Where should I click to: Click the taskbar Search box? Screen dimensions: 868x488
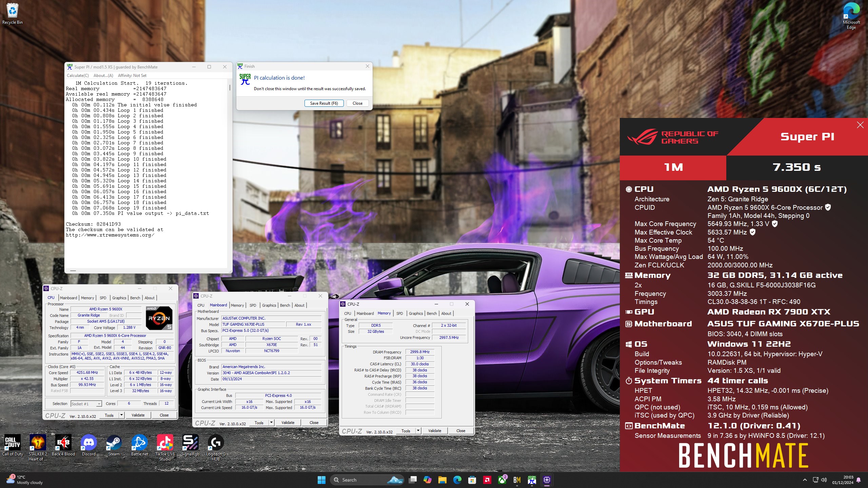(x=367, y=480)
